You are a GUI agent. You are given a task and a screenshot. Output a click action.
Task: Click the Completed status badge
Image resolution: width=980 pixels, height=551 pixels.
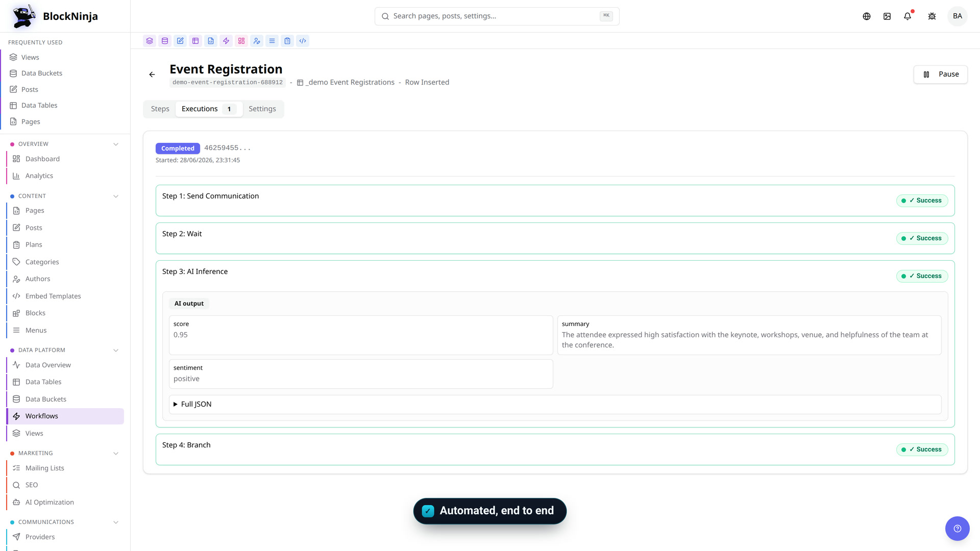tap(178, 148)
